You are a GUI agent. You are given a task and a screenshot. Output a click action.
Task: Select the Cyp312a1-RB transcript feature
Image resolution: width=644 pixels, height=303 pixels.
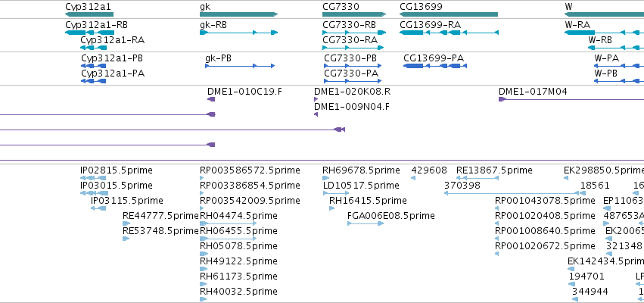[89, 33]
